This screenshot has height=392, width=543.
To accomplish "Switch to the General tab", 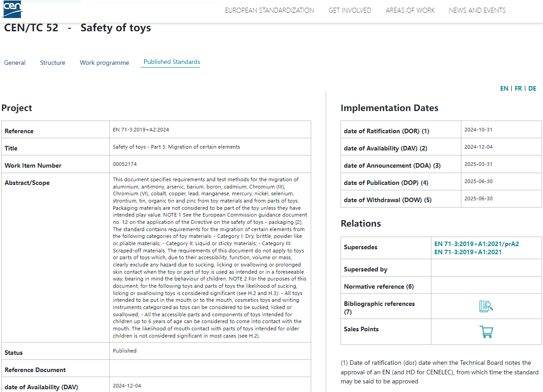I will point(15,63).
